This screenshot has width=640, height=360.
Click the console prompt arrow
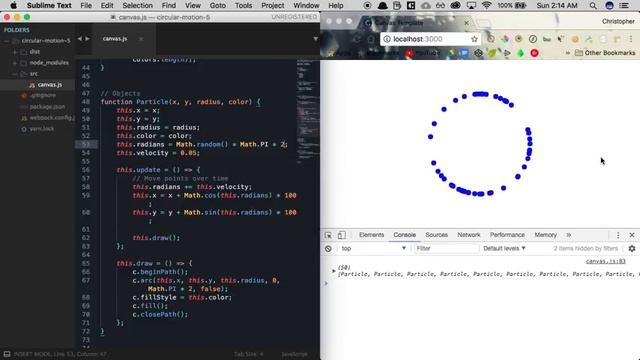pyautogui.click(x=326, y=283)
